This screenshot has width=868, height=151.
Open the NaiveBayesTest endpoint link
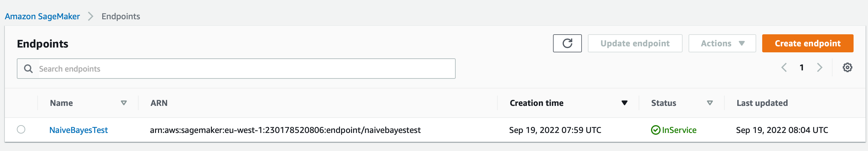pyautogui.click(x=78, y=130)
